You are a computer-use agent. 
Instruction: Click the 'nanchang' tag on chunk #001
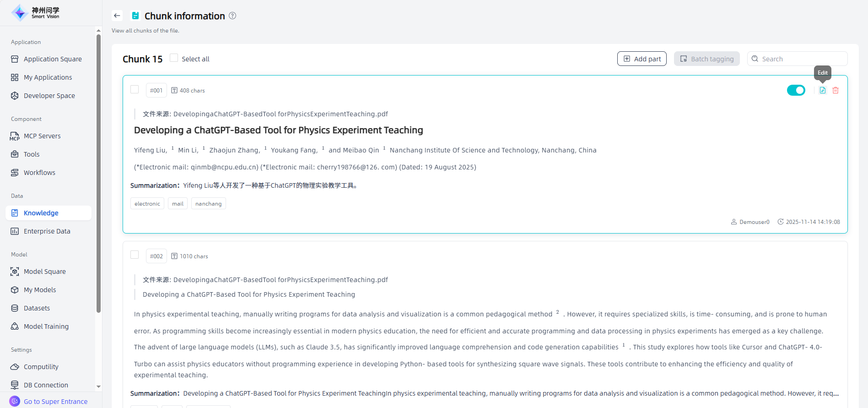(x=208, y=204)
